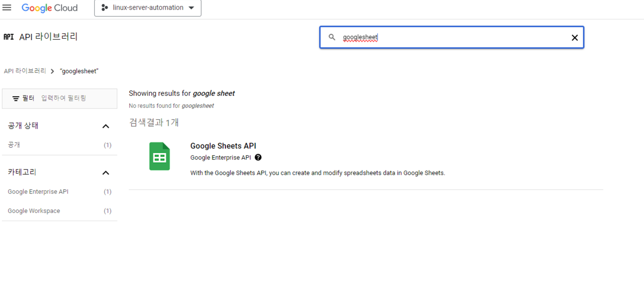Click 'Showing results for google sheet' text

point(182,93)
